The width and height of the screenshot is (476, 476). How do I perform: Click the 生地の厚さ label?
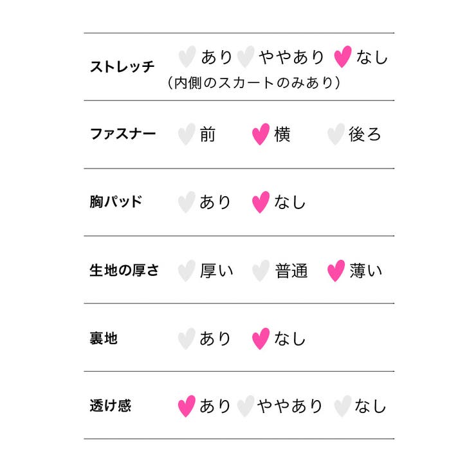[124, 270]
